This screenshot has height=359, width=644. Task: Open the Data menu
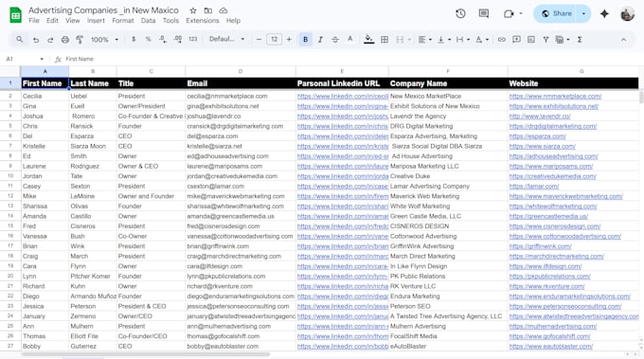(x=149, y=21)
